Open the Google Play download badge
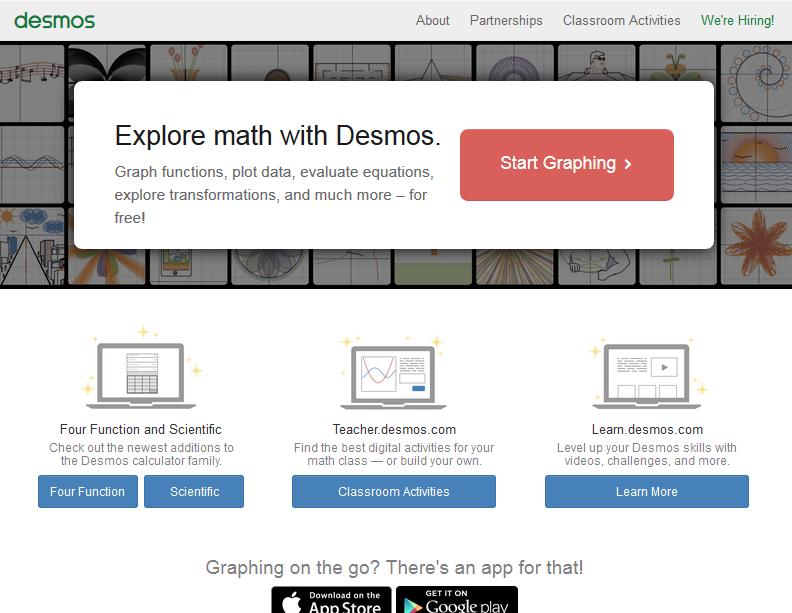This screenshot has height=613, width=792. (457, 601)
